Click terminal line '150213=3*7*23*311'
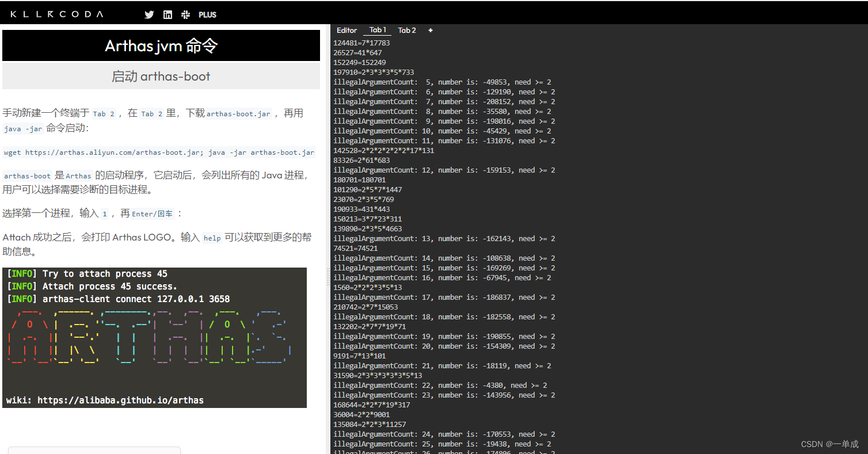Image resolution: width=868 pixels, height=454 pixels. click(x=368, y=219)
